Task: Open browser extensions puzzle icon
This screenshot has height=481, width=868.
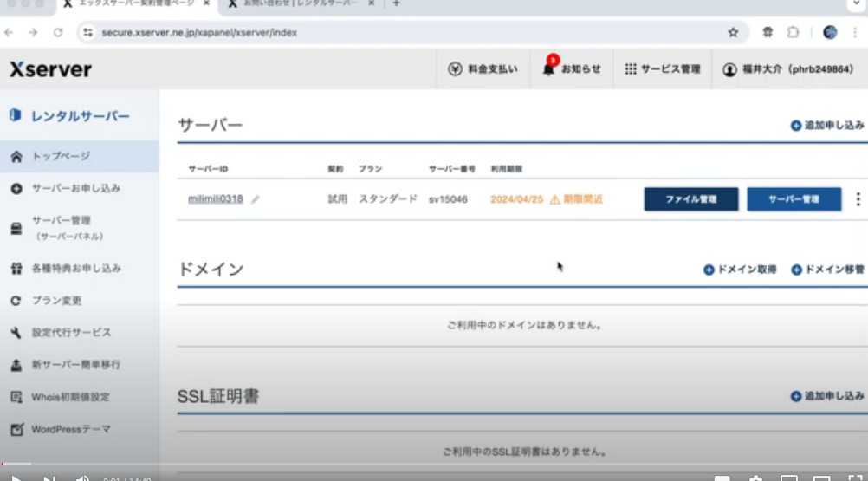Action: pyautogui.click(x=794, y=32)
